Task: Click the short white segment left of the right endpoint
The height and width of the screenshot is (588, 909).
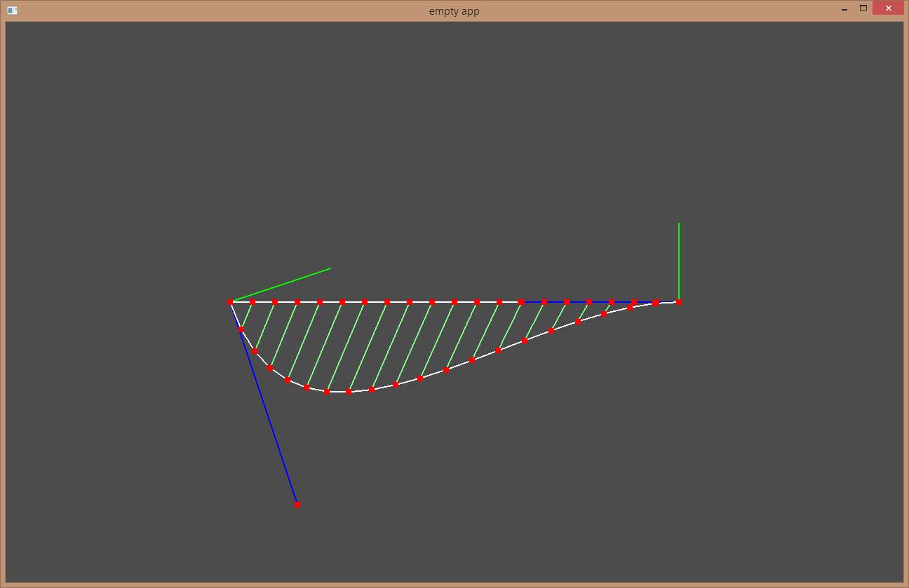Action: [x=668, y=302]
